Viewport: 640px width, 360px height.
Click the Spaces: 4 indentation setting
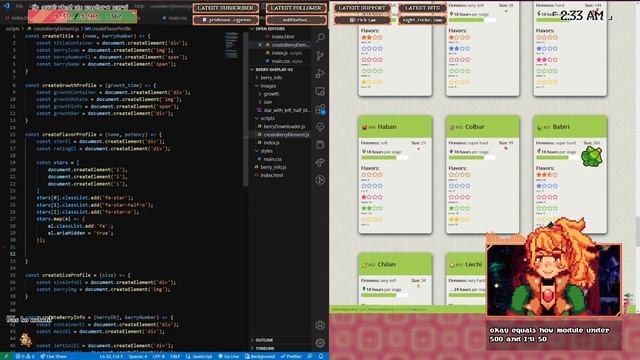click(138, 356)
